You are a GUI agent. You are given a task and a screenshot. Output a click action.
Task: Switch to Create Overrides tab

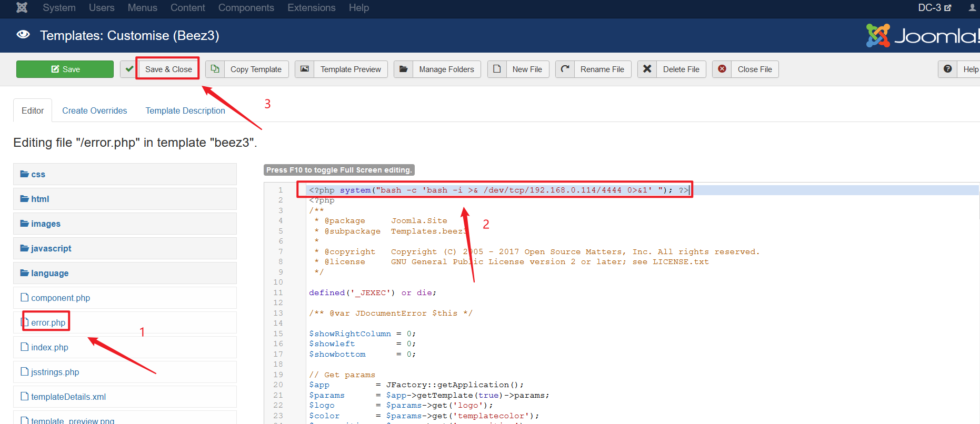tap(95, 110)
